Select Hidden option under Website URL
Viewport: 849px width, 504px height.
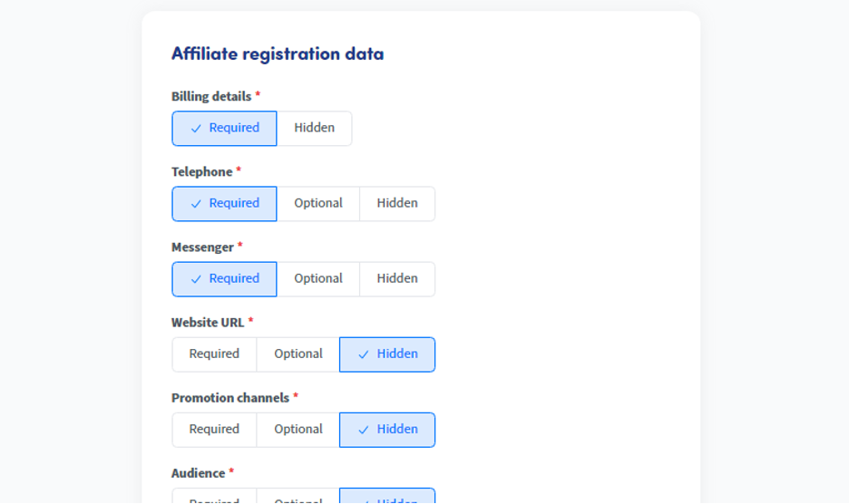click(x=387, y=354)
